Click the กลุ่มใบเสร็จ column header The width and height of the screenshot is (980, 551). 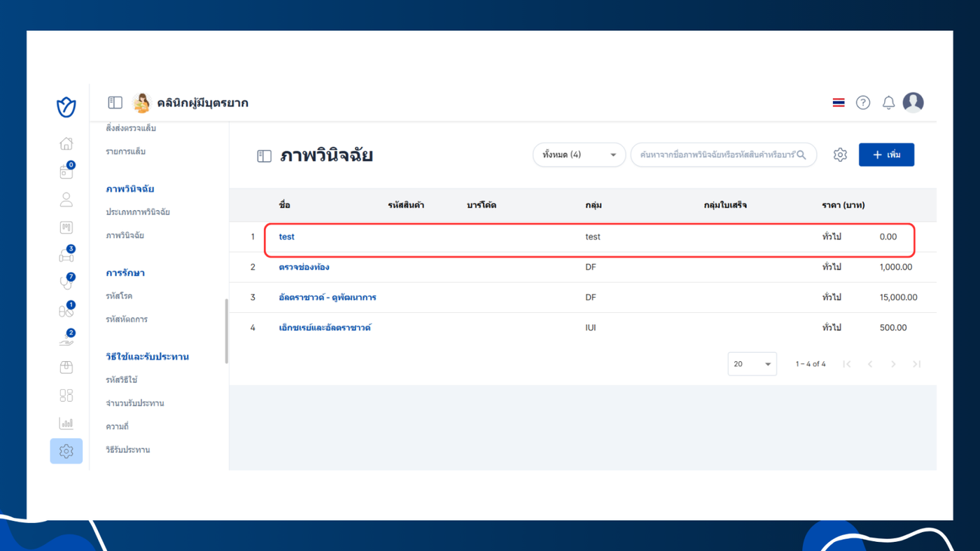coord(725,205)
